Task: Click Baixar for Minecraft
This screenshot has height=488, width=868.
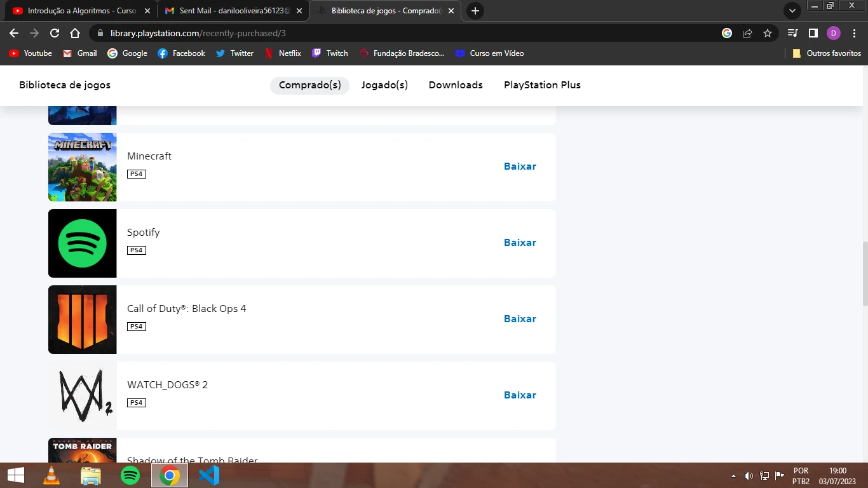Action: tap(520, 166)
